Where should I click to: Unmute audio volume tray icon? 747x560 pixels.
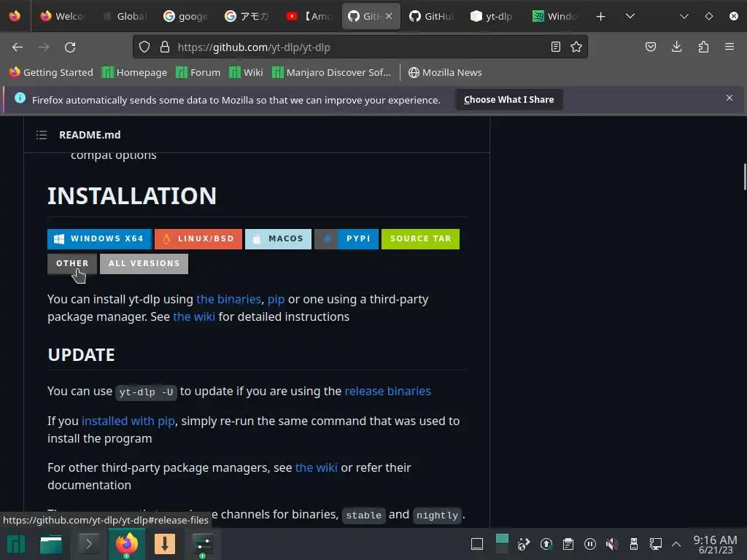click(612, 544)
